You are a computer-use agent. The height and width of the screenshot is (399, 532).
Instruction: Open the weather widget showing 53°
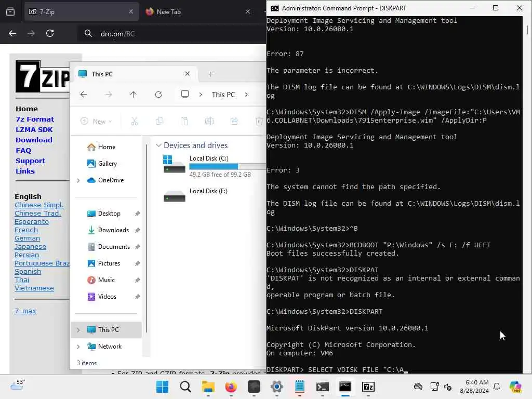(x=18, y=385)
